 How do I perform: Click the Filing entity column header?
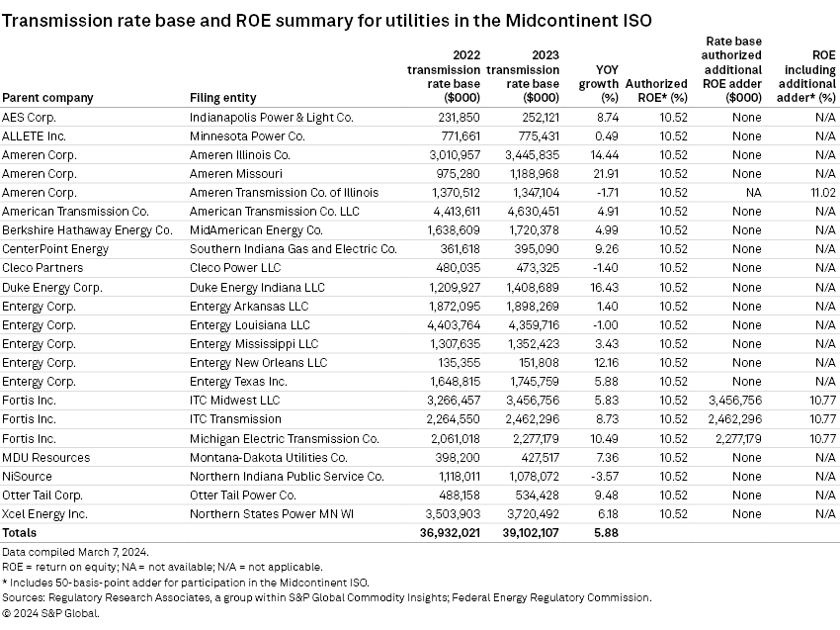click(x=222, y=98)
